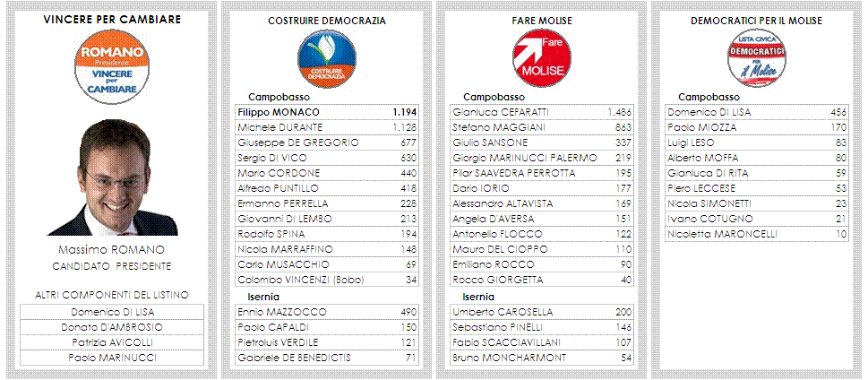Image resolution: width=868 pixels, height=380 pixels.
Task: Click the Fare Molise arrow logo
Action: click(541, 58)
